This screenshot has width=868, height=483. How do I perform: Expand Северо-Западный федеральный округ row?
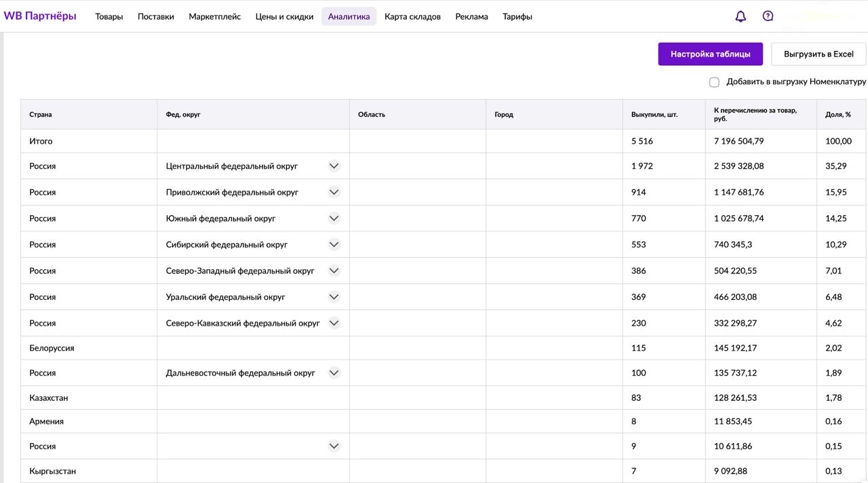point(334,271)
